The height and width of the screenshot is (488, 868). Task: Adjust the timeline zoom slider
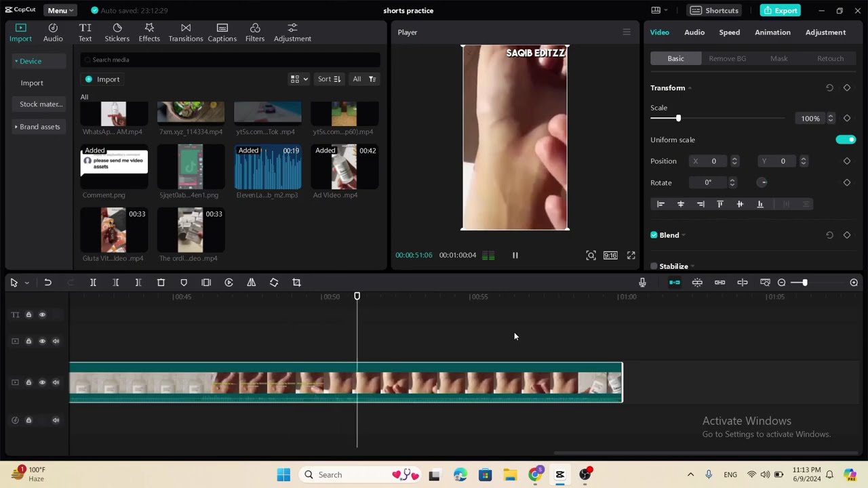805,283
